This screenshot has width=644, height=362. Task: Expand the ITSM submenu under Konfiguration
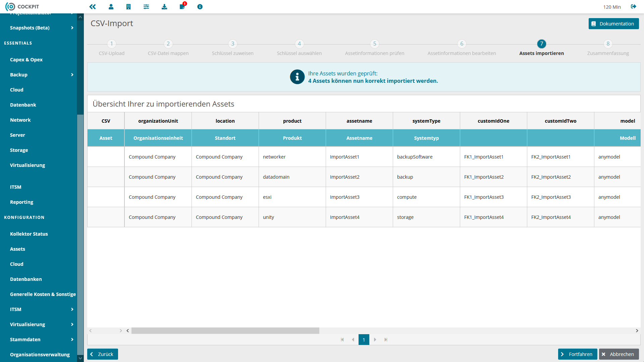click(72, 309)
